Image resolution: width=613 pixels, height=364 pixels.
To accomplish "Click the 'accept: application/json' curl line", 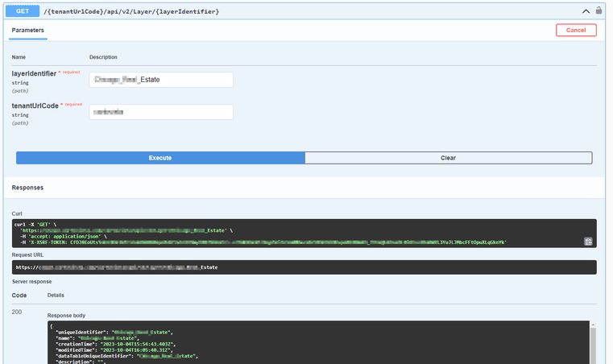I will click(64, 237).
